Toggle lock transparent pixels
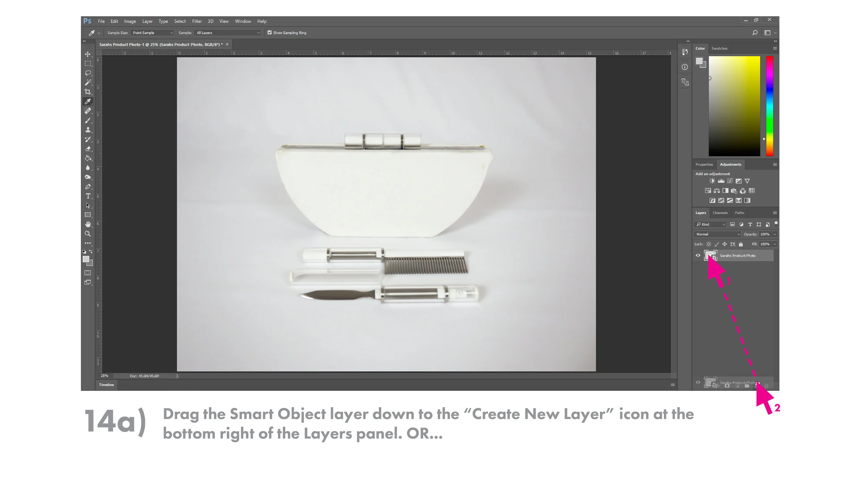The height and width of the screenshot is (488, 868). tap(709, 244)
